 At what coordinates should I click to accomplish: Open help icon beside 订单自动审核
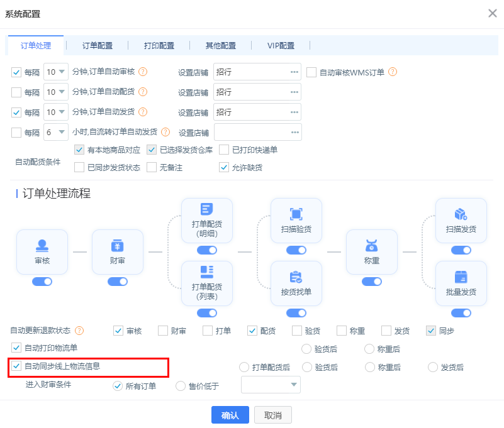pyautogui.click(x=143, y=72)
